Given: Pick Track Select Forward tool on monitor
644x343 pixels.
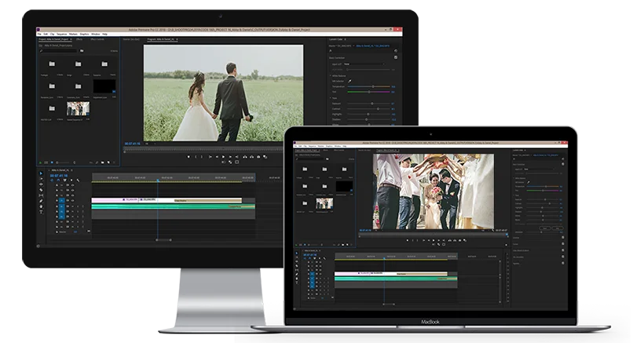Looking at the screenshot, I should click(41, 179).
